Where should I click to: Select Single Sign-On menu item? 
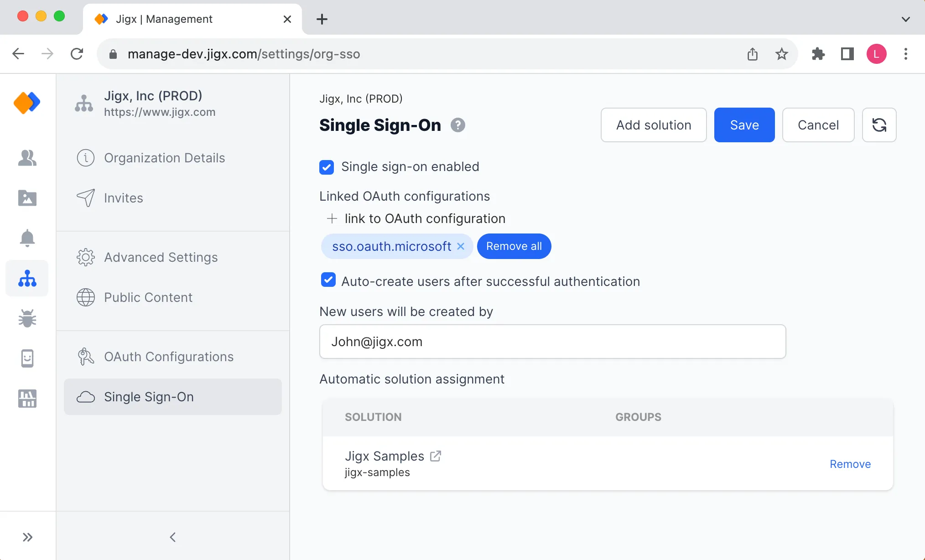click(x=173, y=397)
